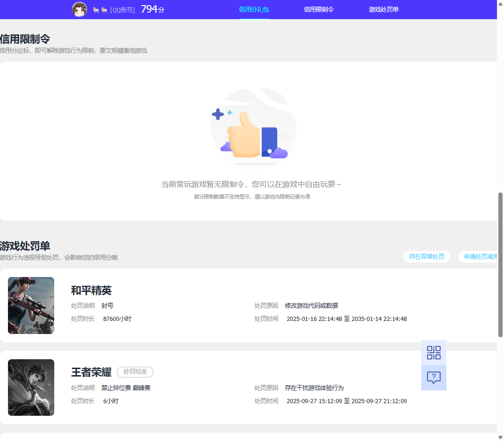504x441 pixels.
Task: Select the 和平精英 game title
Action: point(91,291)
